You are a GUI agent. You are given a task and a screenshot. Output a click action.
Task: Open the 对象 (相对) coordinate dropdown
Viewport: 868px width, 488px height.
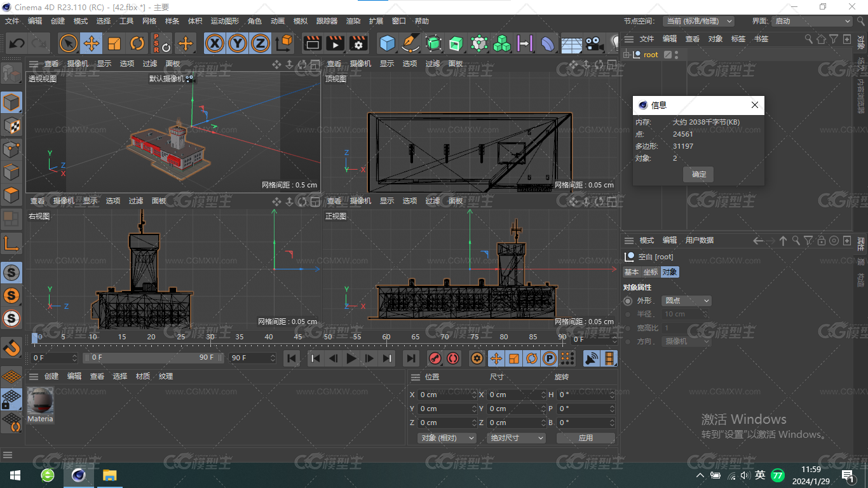coord(447,438)
